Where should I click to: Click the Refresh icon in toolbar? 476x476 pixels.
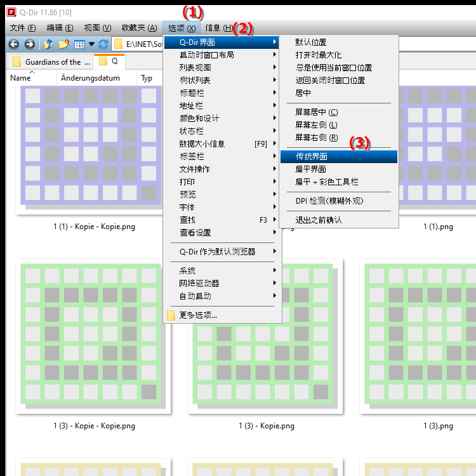click(x=103, y=44)
